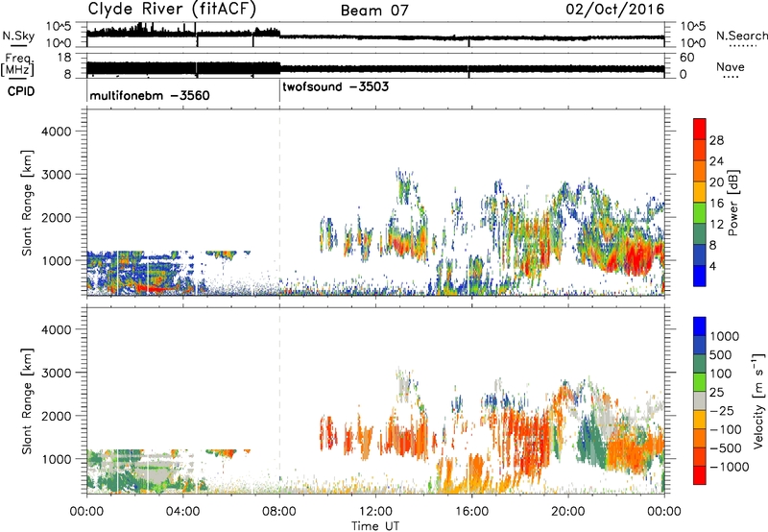Click the '18' tick on the frequency axis
This screenshot has height=532, width=768.
click(64, 58)
